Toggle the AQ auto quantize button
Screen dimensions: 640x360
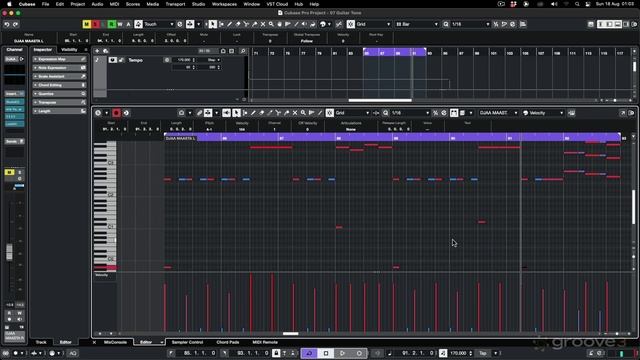[73, 353]
